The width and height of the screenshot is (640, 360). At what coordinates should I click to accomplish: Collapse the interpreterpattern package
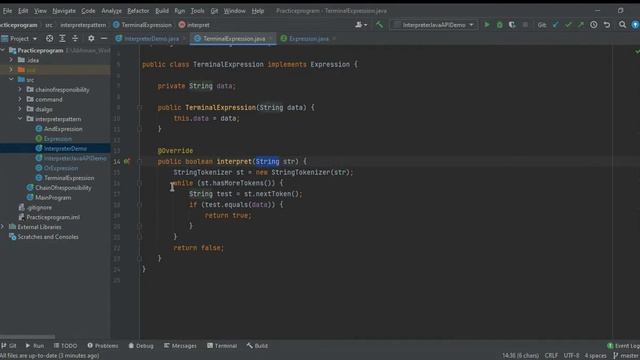click(x=20, y=119)
